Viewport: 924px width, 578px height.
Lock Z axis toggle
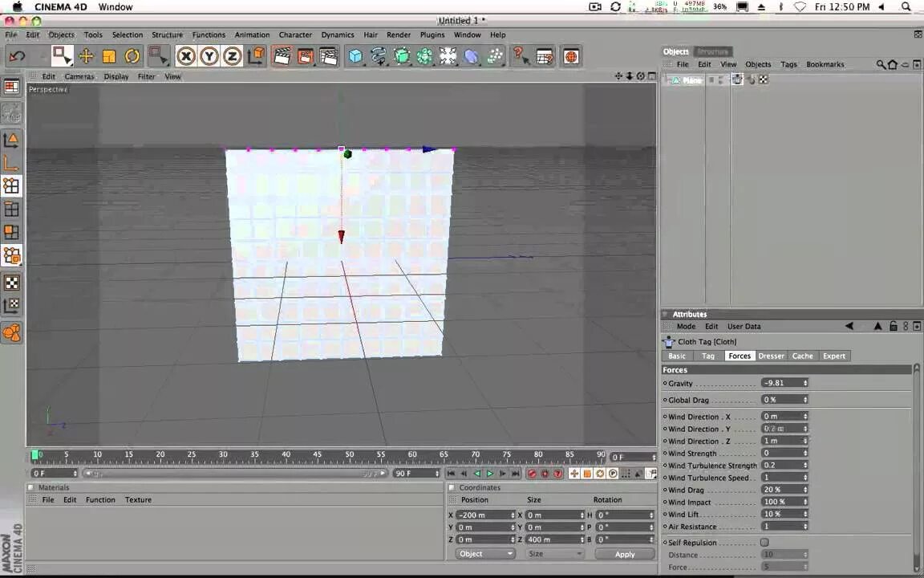pyautogui.click(x=232, y=56)
